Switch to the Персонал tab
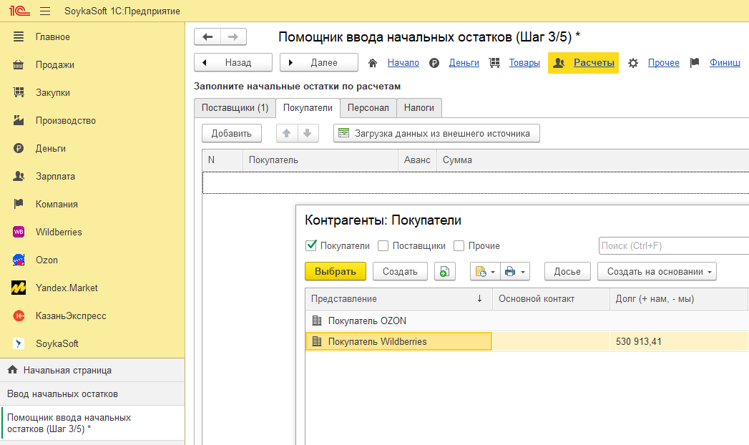 tap(368, 108)
